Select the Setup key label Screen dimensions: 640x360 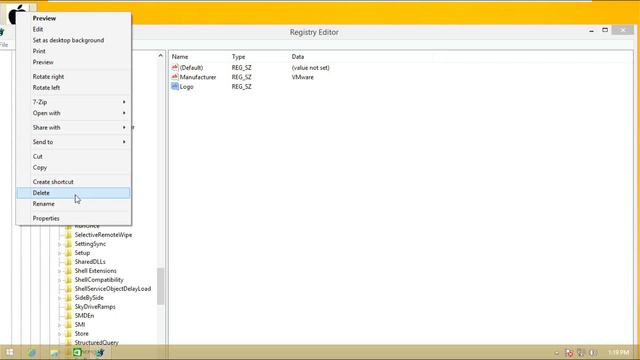click(x=82, y=253)
